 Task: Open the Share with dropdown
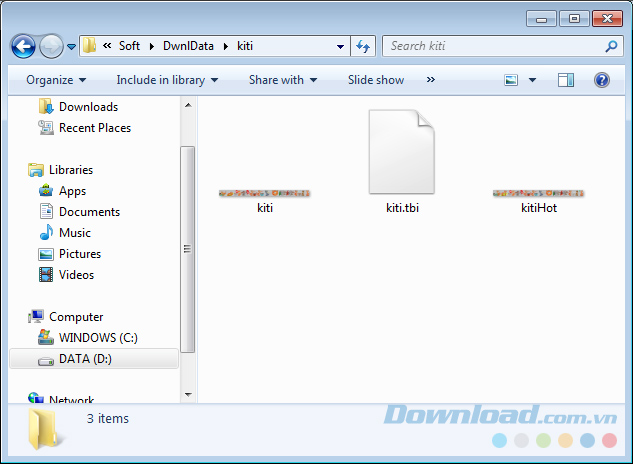(x=282, y=80)
